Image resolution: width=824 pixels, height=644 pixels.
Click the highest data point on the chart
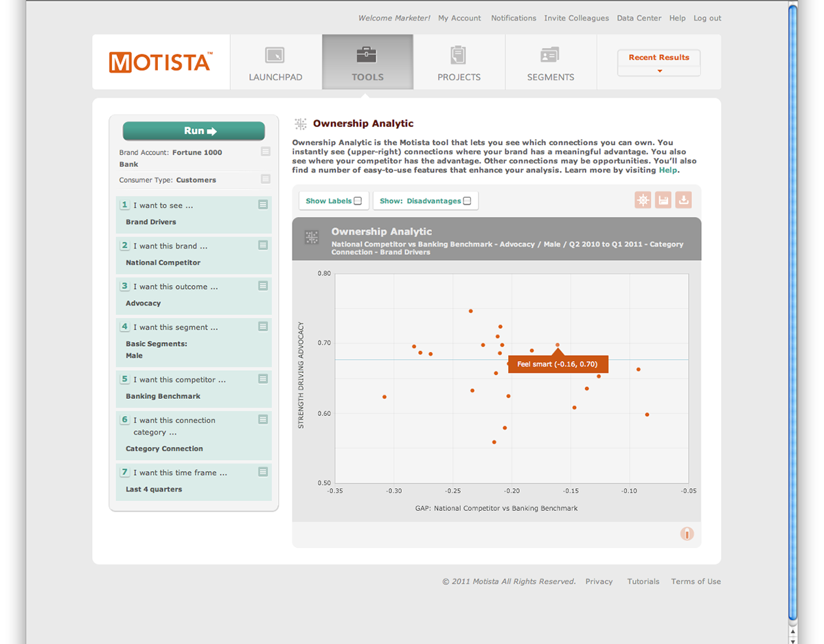[470, 311]
